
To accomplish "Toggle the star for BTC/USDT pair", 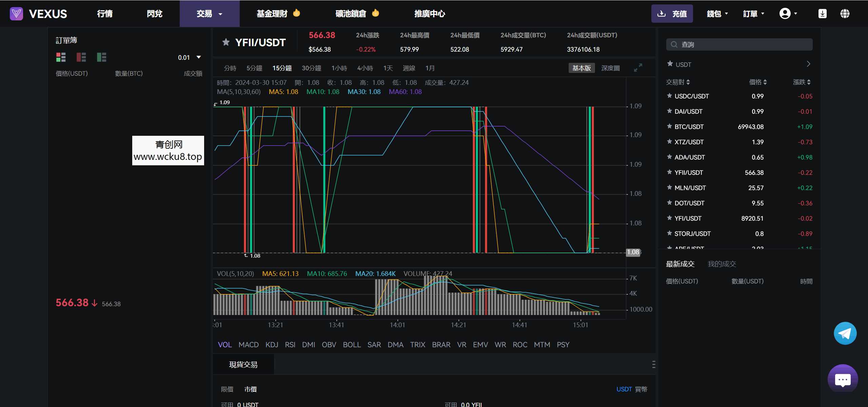I will 669,127.
